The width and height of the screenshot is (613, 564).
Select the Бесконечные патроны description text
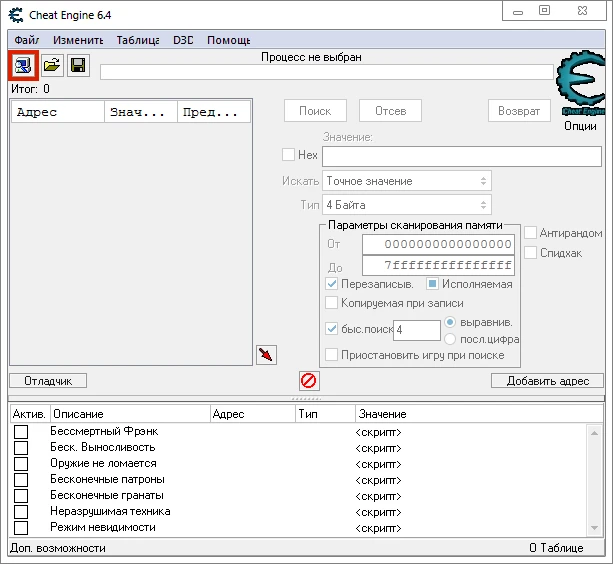(x=107, y=479)
